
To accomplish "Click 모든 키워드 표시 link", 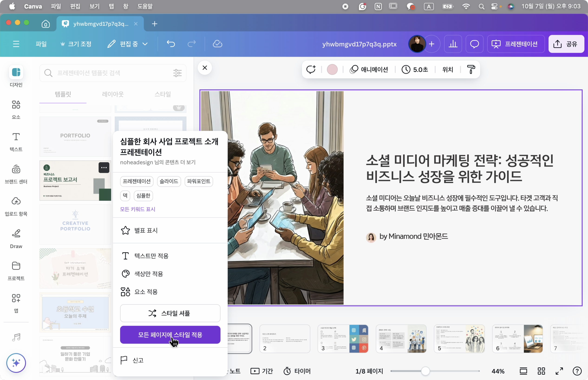I will point(137,209).
